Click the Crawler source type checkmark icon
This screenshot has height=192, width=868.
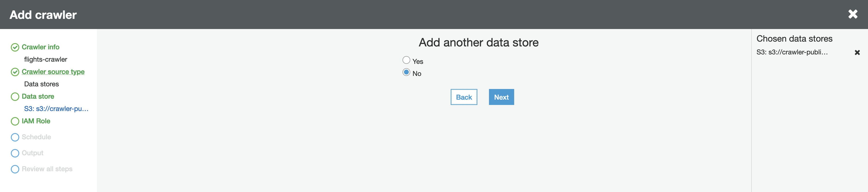(x=15, y=72)
